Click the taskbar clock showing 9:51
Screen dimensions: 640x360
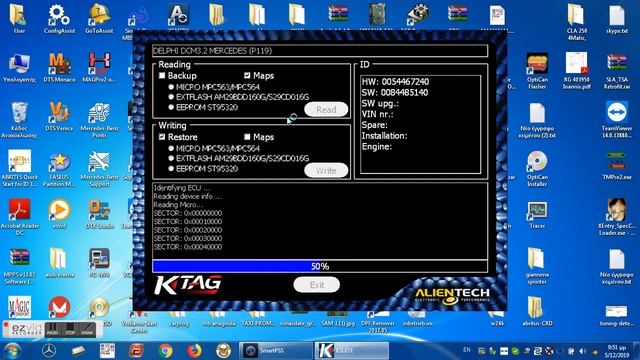coord(617,351)
